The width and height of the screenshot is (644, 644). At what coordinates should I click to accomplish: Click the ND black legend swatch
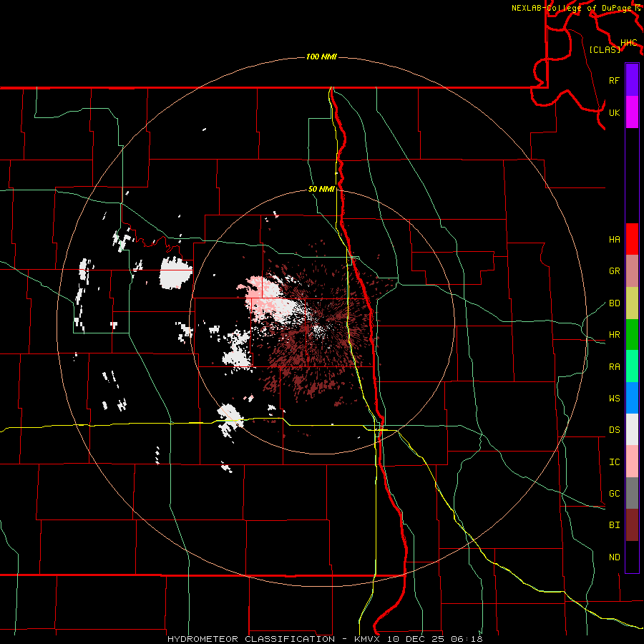(x=632, y=557)
